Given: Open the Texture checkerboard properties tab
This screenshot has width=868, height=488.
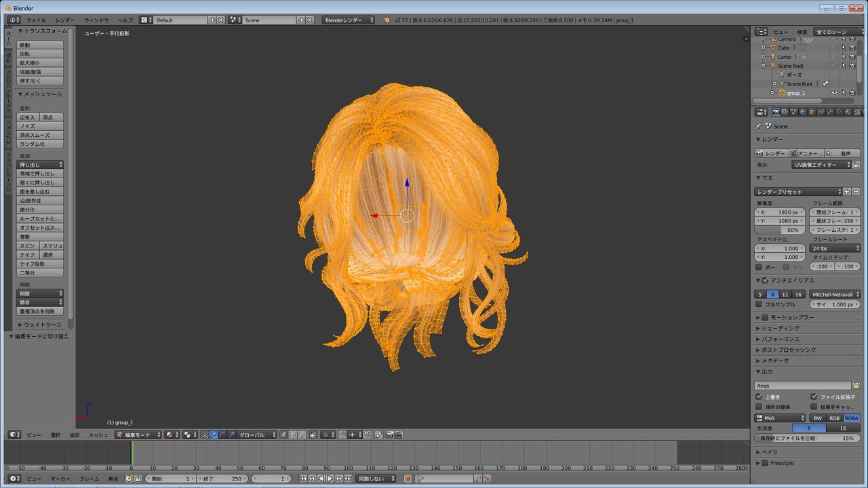Looking at the screenshot, I should (857, 112).
